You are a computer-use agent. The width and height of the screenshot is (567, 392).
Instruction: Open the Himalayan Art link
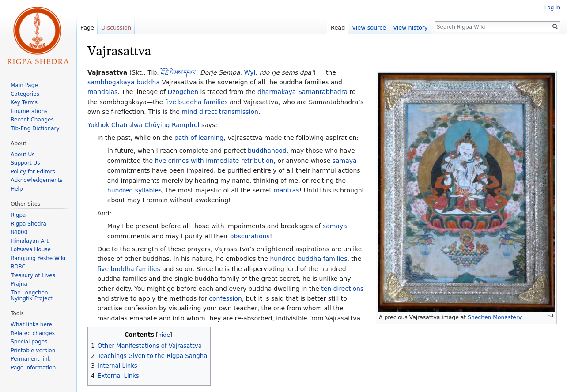tap(30, 241)
